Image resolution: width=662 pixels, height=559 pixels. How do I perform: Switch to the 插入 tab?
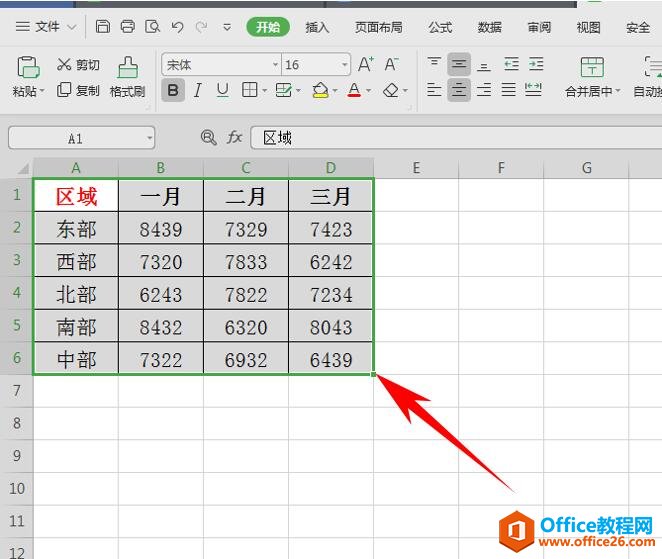click(317, 27)
